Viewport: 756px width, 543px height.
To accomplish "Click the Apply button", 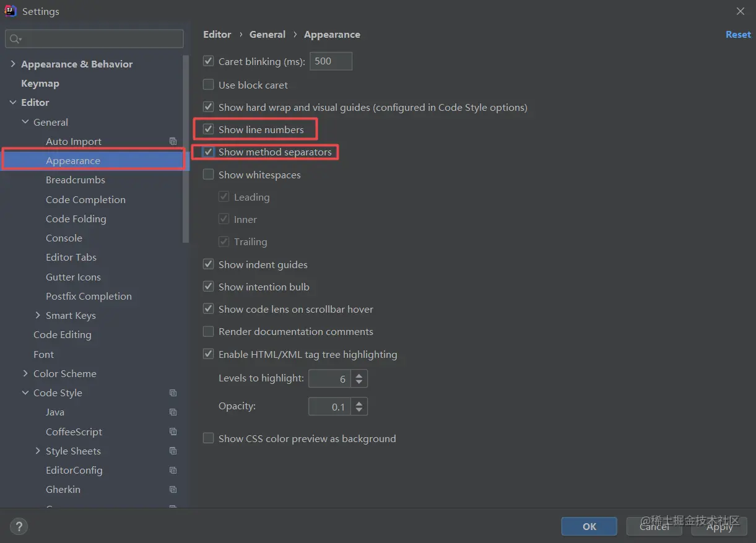I will point(719,526).
